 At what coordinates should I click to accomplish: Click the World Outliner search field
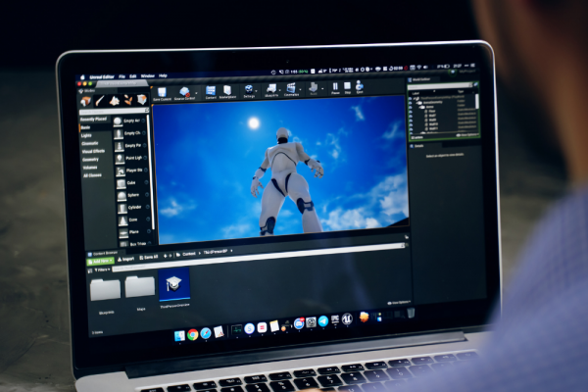pos(439,86)
